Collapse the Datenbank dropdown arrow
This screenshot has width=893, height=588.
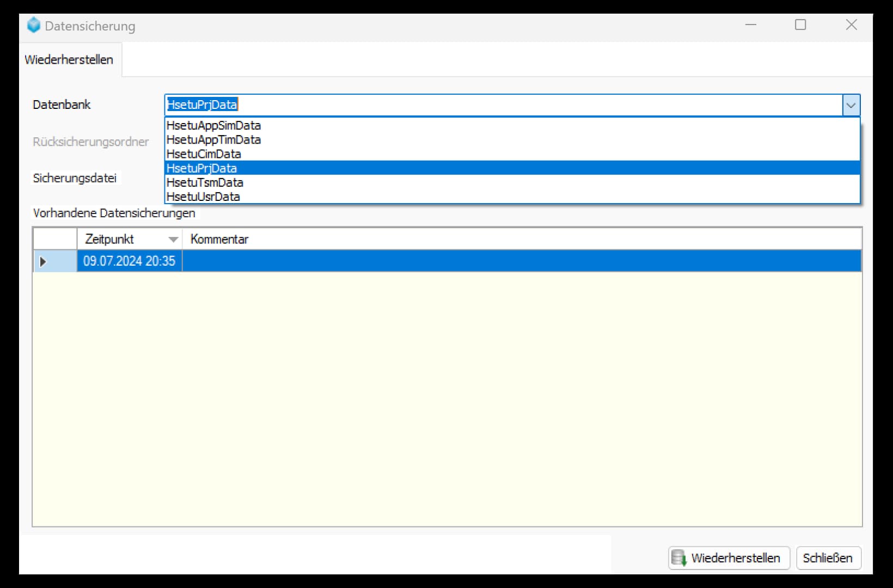click(x=851, y=105)
